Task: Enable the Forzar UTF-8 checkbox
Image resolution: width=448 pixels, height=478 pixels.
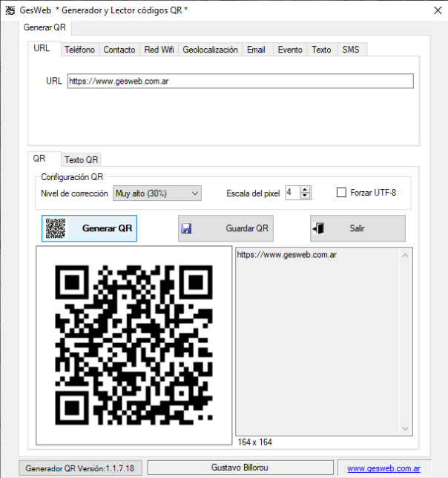Action: coord(341,193)
